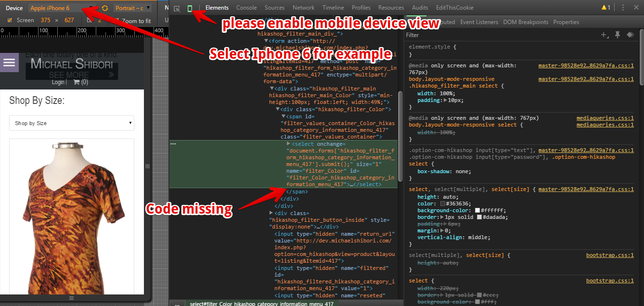Switch to the Elements tab
Screen dimensions: 644x306
tap(217, 8)
